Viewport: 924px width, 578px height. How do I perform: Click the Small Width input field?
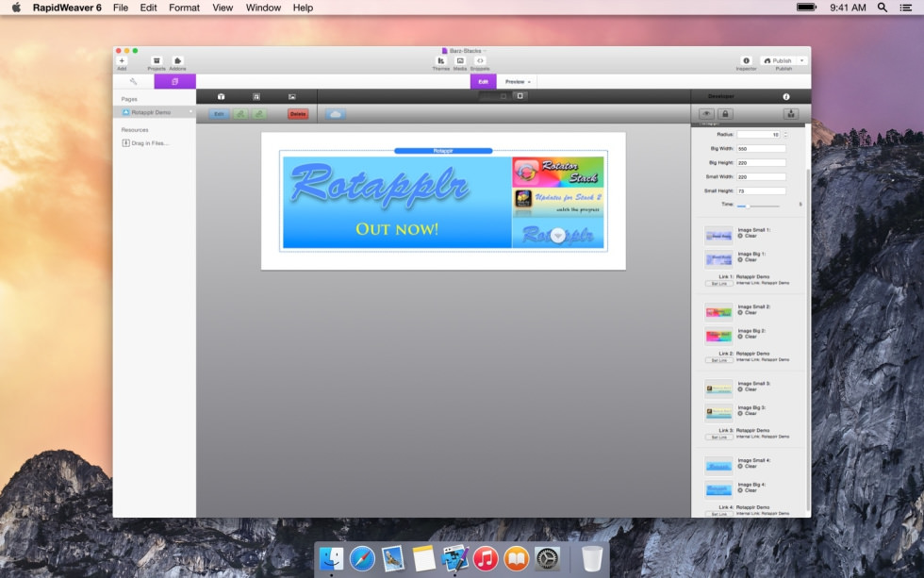pos(761,176)
